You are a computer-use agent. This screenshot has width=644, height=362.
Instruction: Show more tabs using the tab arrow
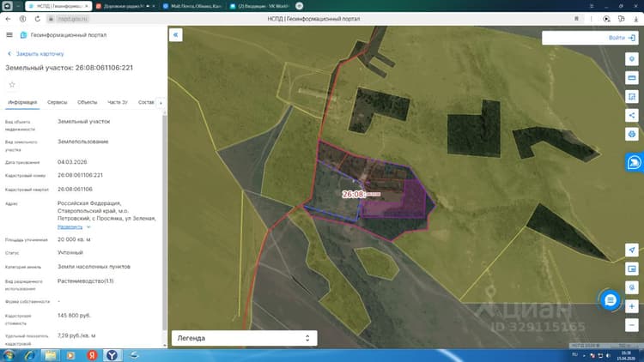click(x=161, y=103)
